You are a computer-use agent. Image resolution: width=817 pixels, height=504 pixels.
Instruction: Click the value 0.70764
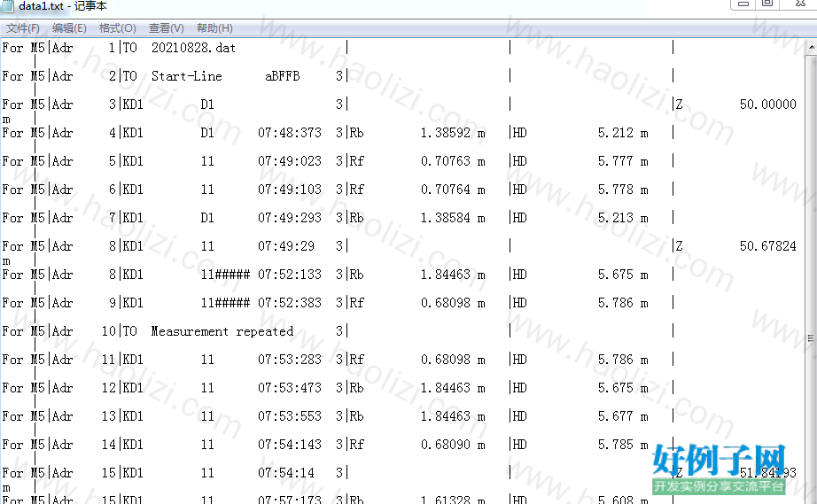pos(446,190)
